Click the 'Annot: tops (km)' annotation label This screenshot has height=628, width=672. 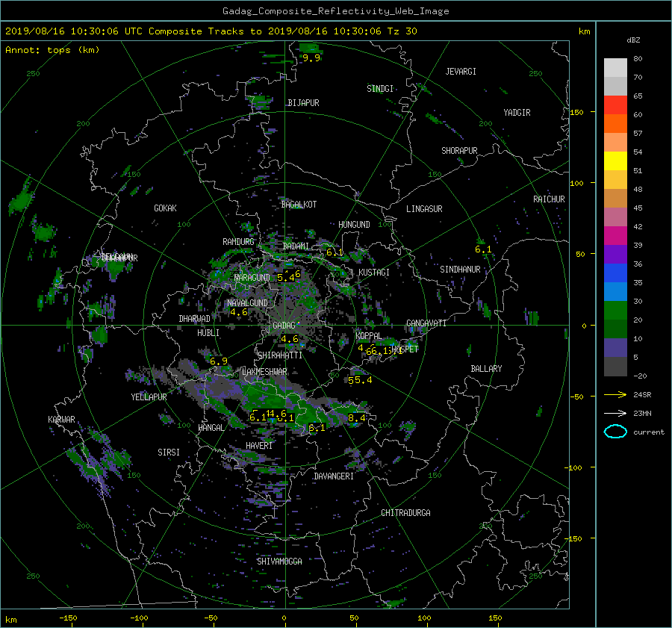tap(52, 50)
